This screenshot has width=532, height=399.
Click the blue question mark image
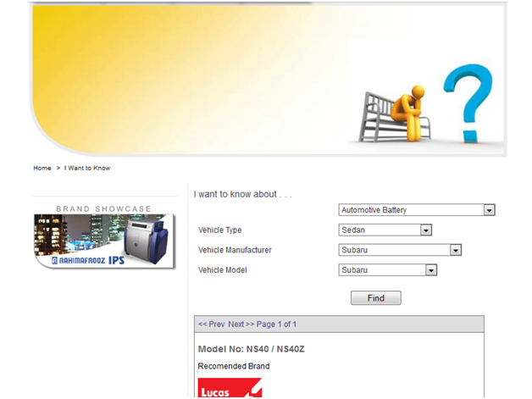tap(468, 103)
